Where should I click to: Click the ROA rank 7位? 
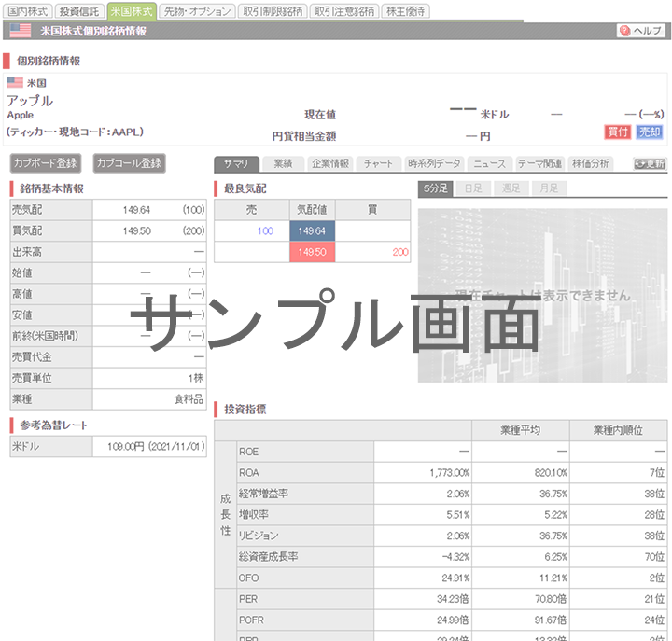click(x=657, y=473)
